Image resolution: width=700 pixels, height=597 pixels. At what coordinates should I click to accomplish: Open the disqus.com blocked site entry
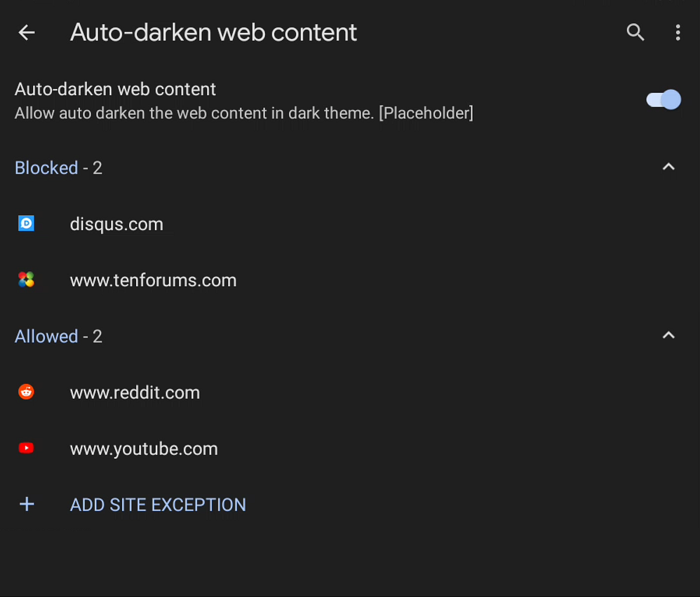(x=117, y=224)
